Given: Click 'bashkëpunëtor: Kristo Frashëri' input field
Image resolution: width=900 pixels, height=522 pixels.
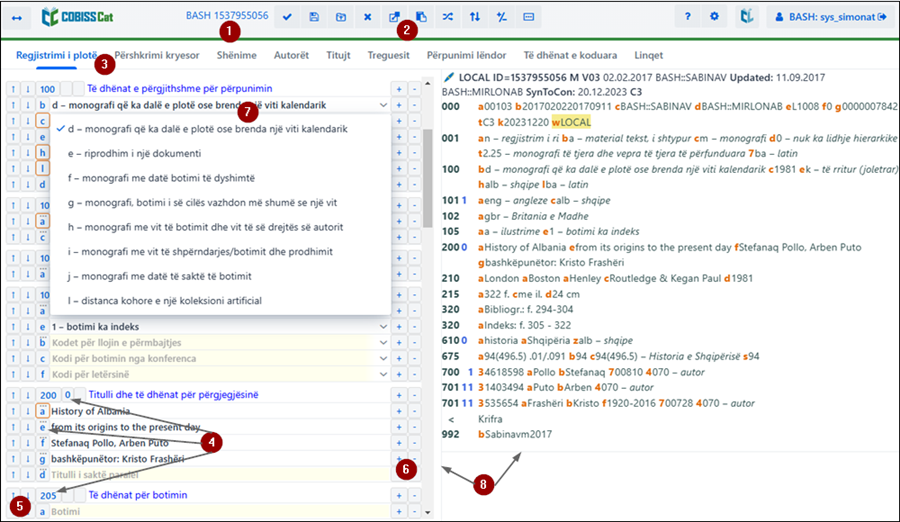Looking at the screenshot, I should [220, 459].
